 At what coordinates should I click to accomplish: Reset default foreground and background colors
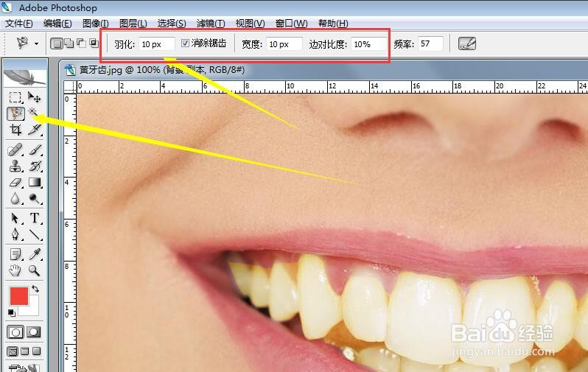tap(11, 312)
